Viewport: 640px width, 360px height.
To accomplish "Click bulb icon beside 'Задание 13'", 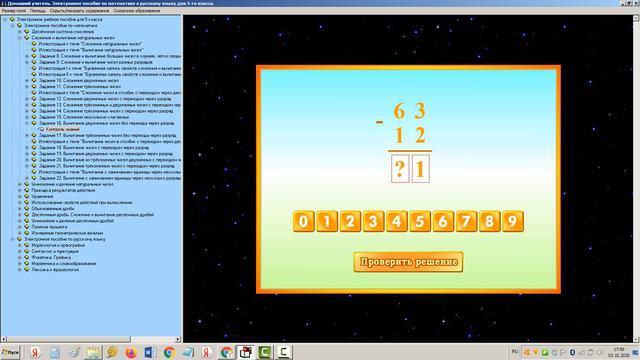I will (34, 105).
